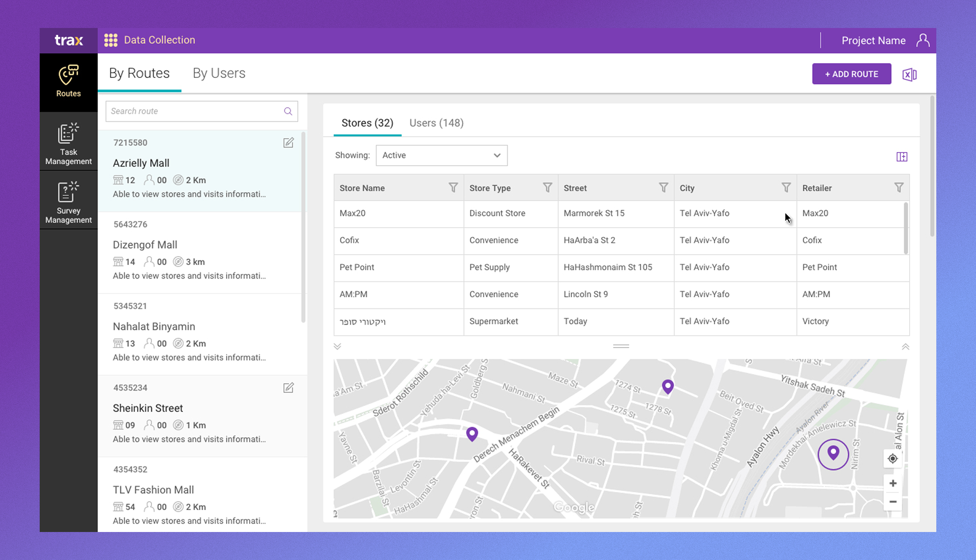Filter by the Retailer column
The image size is (976, 560).
pos(898,188)
